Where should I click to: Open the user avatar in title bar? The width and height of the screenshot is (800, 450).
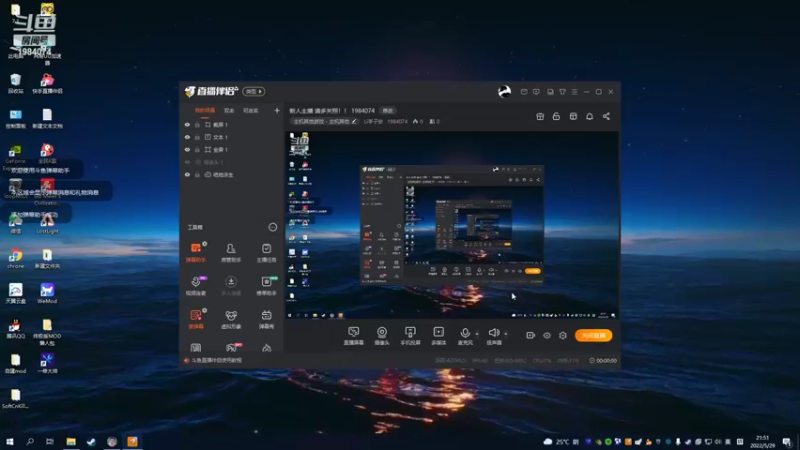point(504,91)
